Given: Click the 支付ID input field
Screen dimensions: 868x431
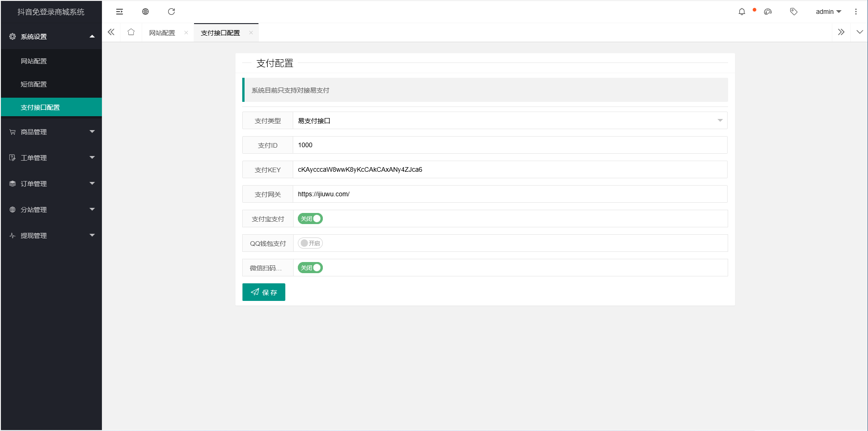Looking at the screenshot, I should pyautogui.click(x=510, y=145).
